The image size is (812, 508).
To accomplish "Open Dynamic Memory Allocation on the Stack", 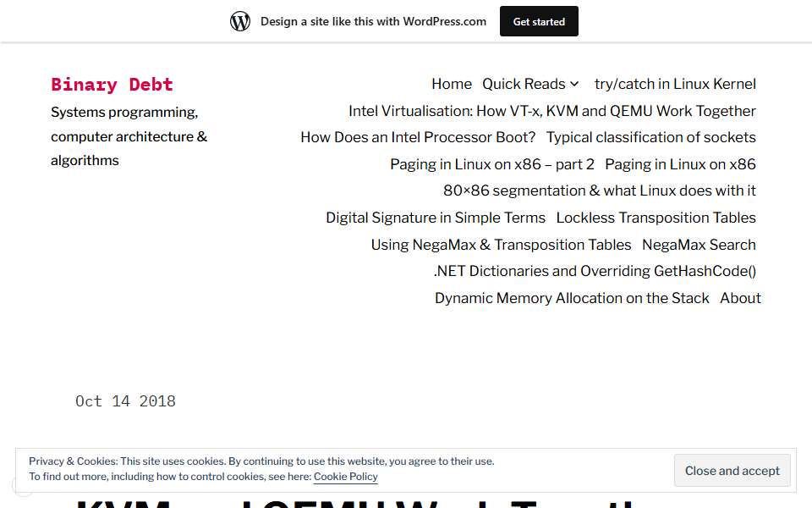I will pos(572,298).
